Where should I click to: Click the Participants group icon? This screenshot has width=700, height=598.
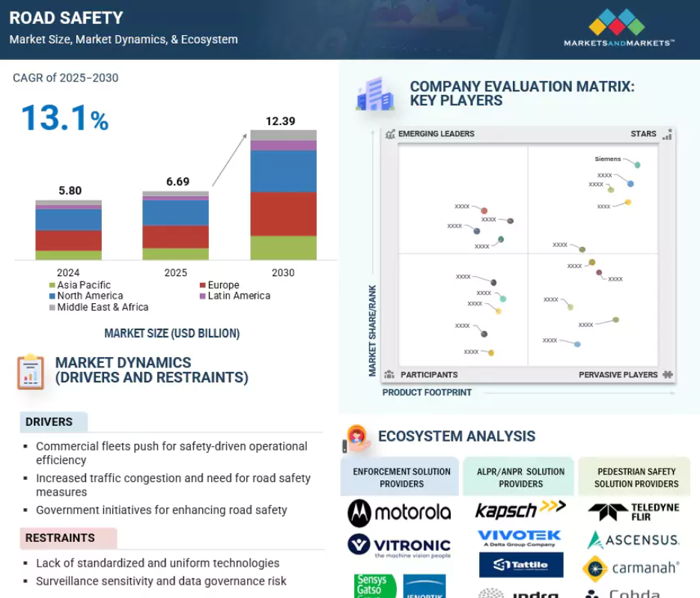click(x=389, y=374)
